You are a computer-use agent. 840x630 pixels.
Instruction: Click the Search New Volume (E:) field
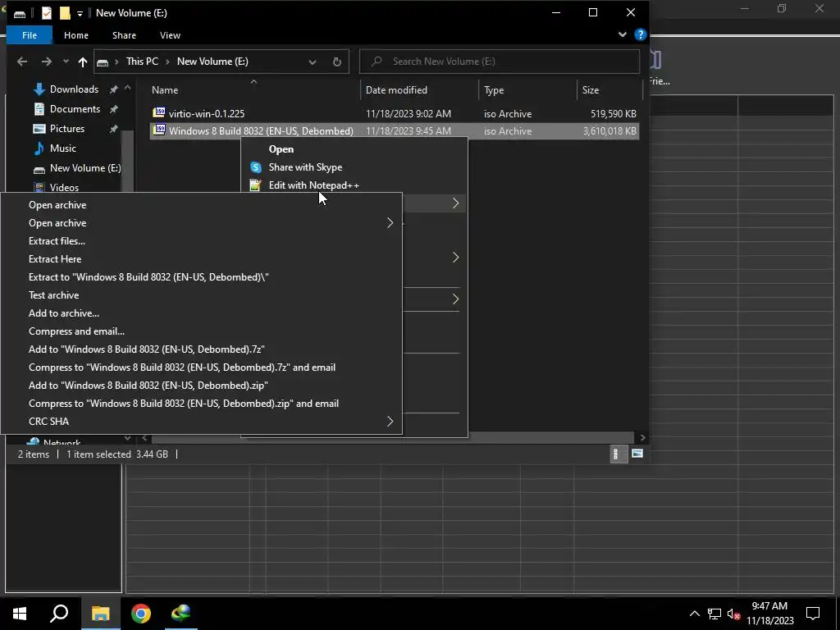(500, 62)
